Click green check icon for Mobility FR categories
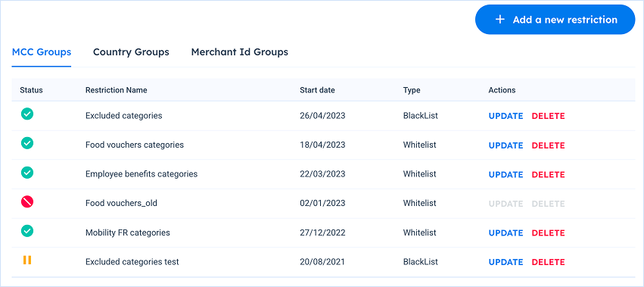The image size is (644, 287). click(x=27, y=231)
